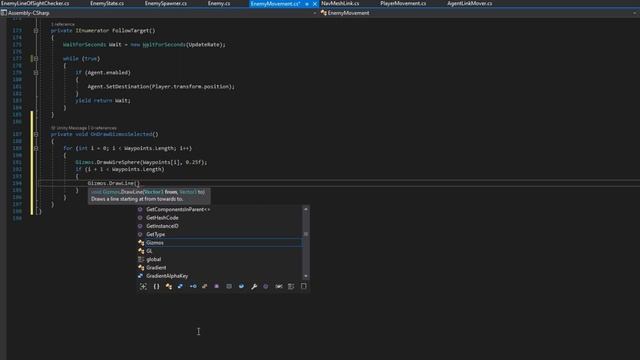Image resolution: width=640 pixels, height=360 pixels.
Task: Switch to PlayerMovement.cs tab
Action: pos(403,4)
